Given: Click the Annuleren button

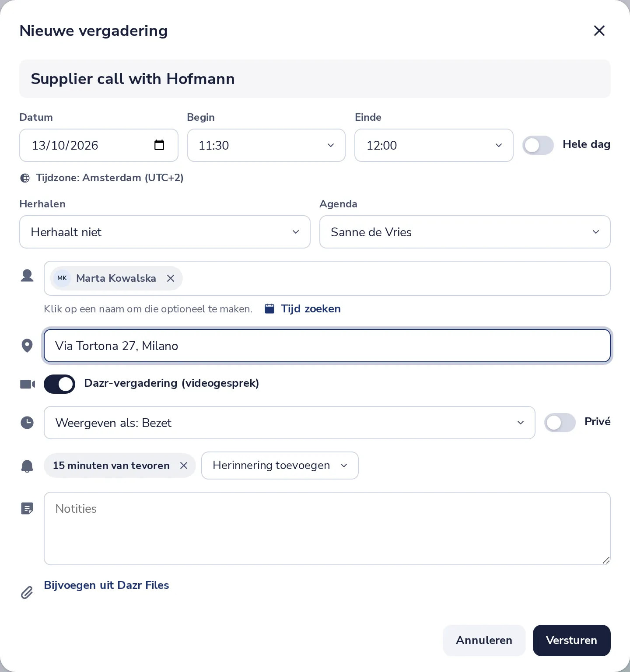Looking at the screenshot, I should point(484,640).
